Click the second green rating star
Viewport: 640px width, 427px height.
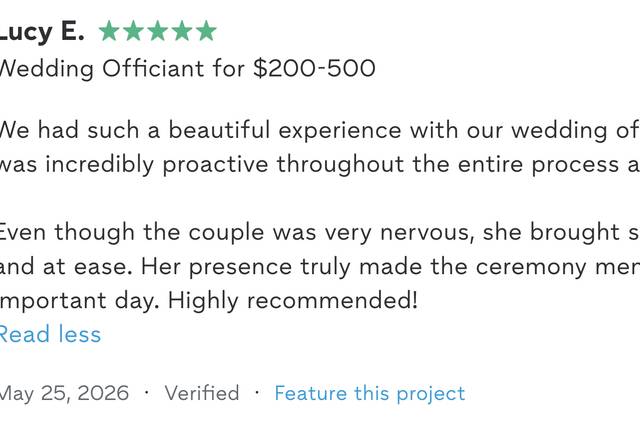(133, 31)
